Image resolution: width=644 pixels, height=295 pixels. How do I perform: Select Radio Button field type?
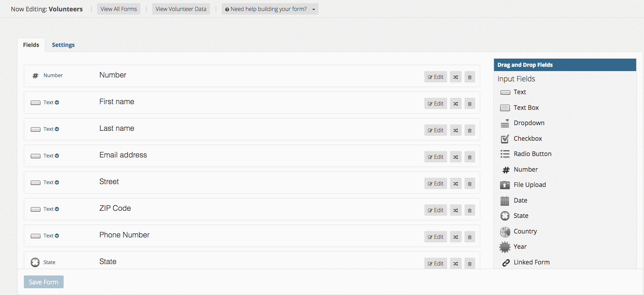click(532, 154)
